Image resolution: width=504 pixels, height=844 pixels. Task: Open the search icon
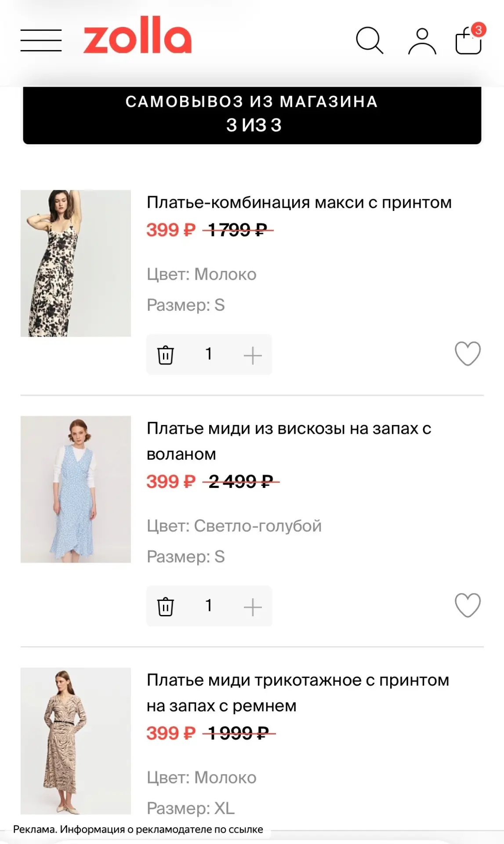pyautogui.click(x=370, y=40)
